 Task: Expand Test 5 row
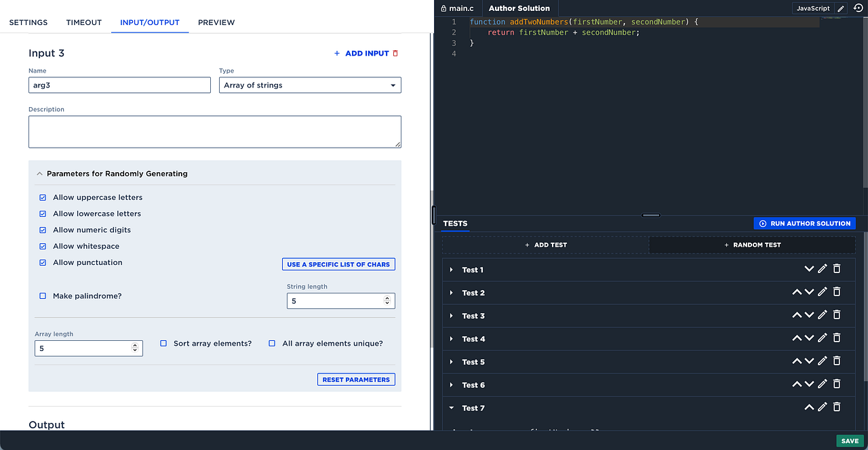tap(451, 362)
